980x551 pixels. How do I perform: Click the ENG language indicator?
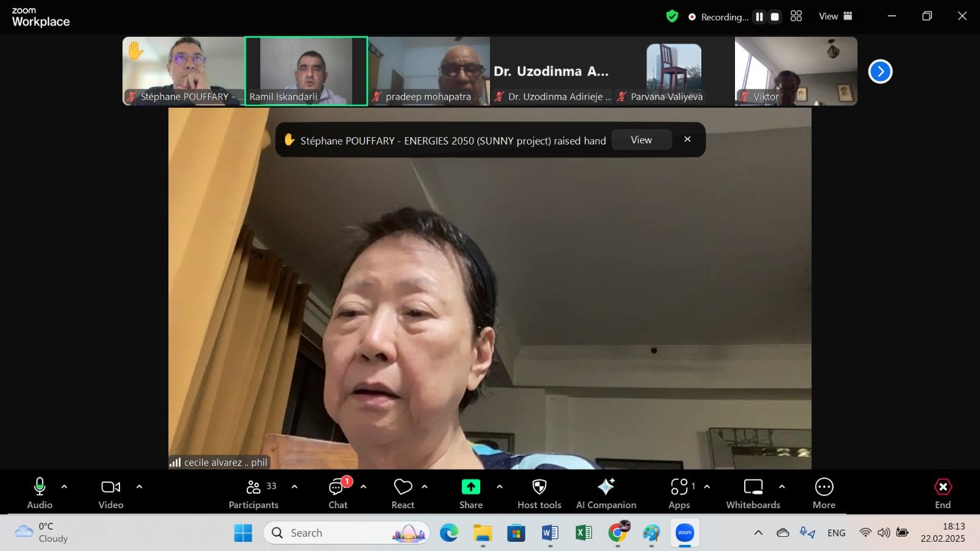(x=837, y=533)
